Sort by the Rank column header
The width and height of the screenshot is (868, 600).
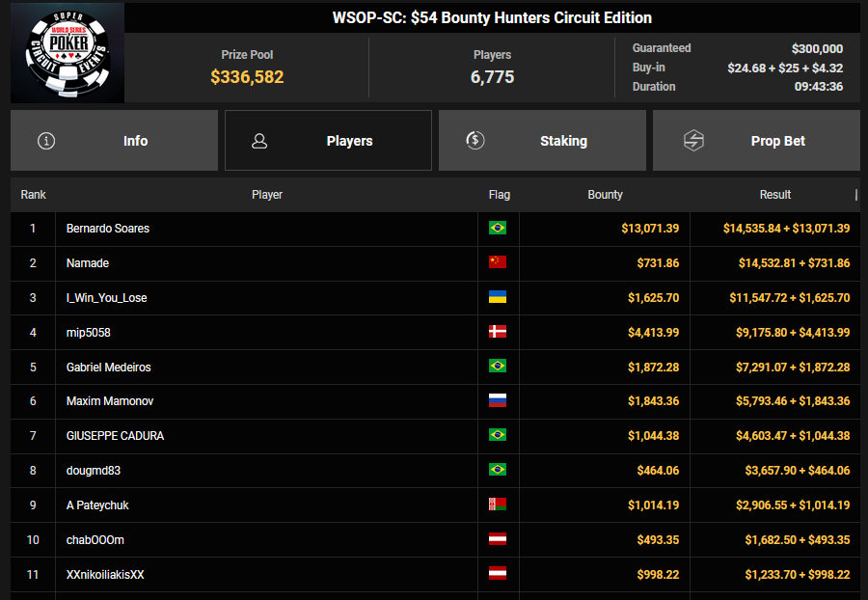coord(34,195)
